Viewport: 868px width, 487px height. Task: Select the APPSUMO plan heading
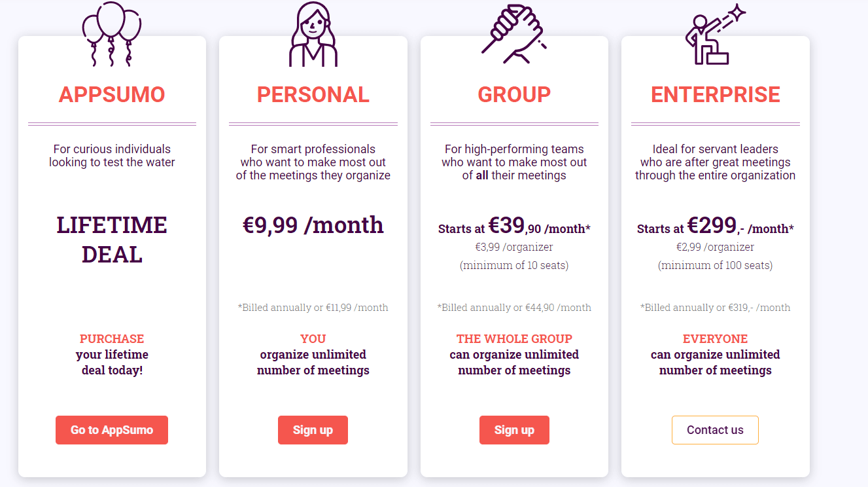(112, 94)
